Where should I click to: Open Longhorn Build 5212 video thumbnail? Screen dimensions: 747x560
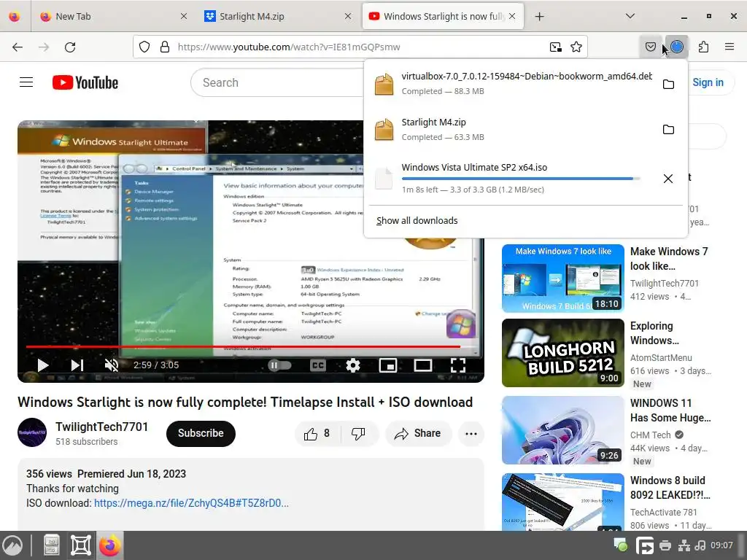coord(562,353)
